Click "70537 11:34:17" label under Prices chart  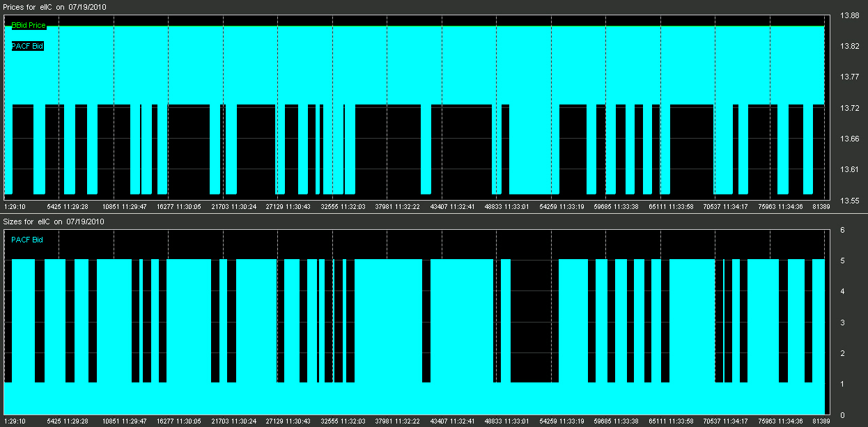pos(726,207)
